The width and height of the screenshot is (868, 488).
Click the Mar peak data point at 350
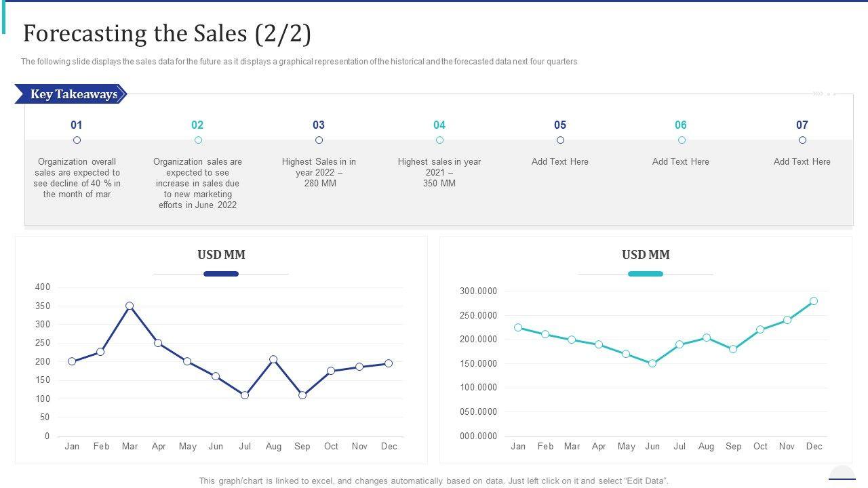click(130, 306)
